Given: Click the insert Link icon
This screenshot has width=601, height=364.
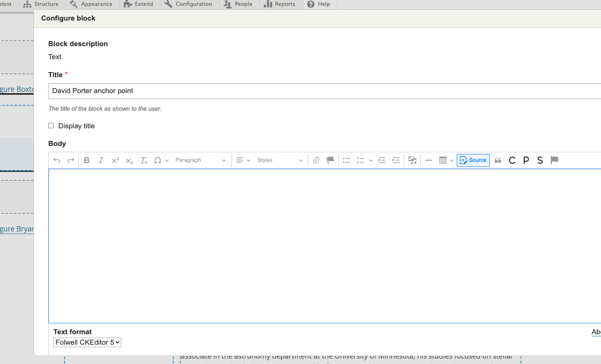Looking at the screenshot, I should pyautogui.click(x=316, y=160).
